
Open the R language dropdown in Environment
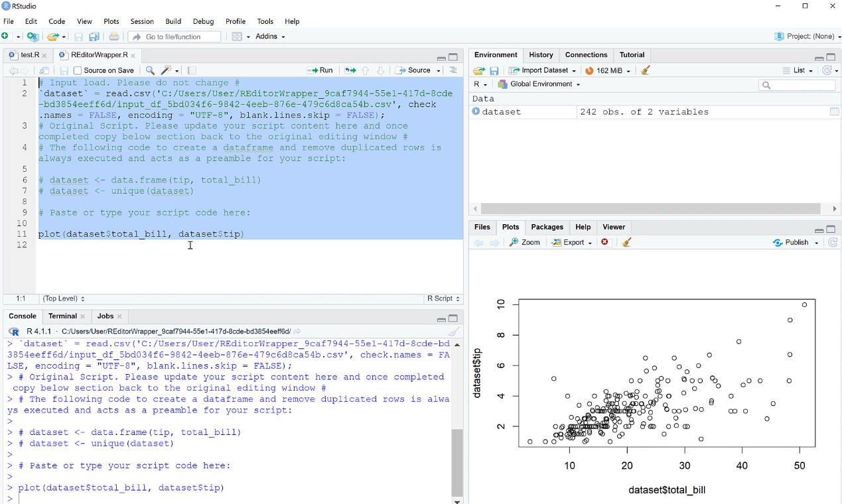point(480,84)
